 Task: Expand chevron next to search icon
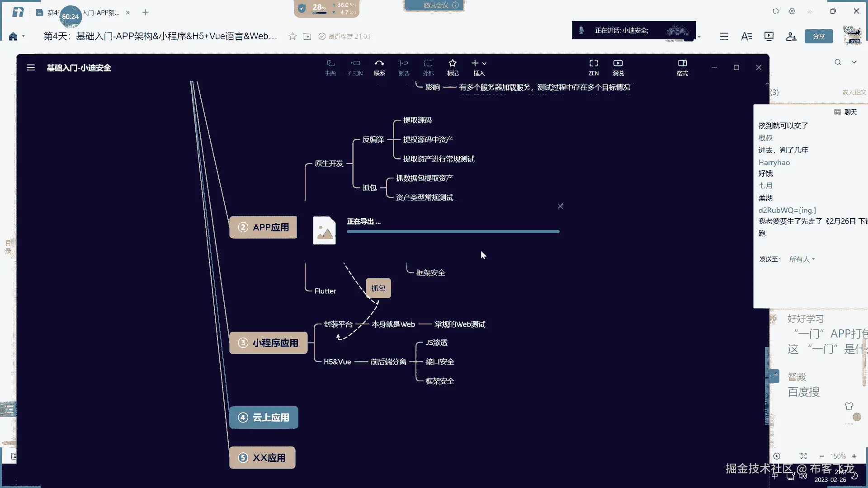pyautogui.click(x=854, y=62)
